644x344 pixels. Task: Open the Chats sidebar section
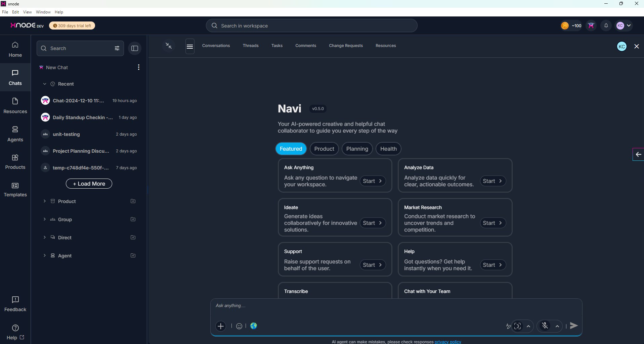coord(15,78)
